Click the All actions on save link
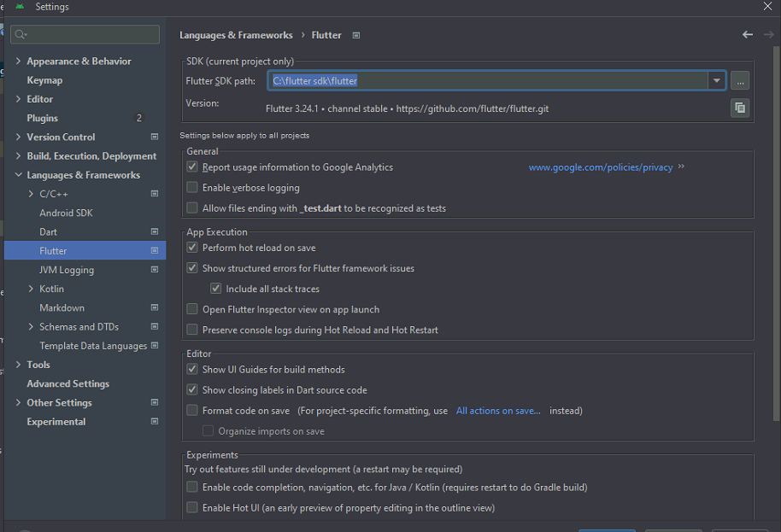This screenshot has width=781, height=532. pyautogui.click(x=497, y=411)
